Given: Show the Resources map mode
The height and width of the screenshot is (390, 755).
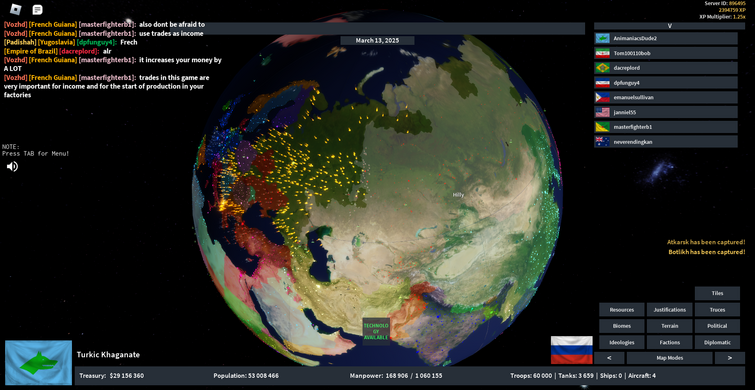Looking at the screenshot, I should (x=622, y=310).
